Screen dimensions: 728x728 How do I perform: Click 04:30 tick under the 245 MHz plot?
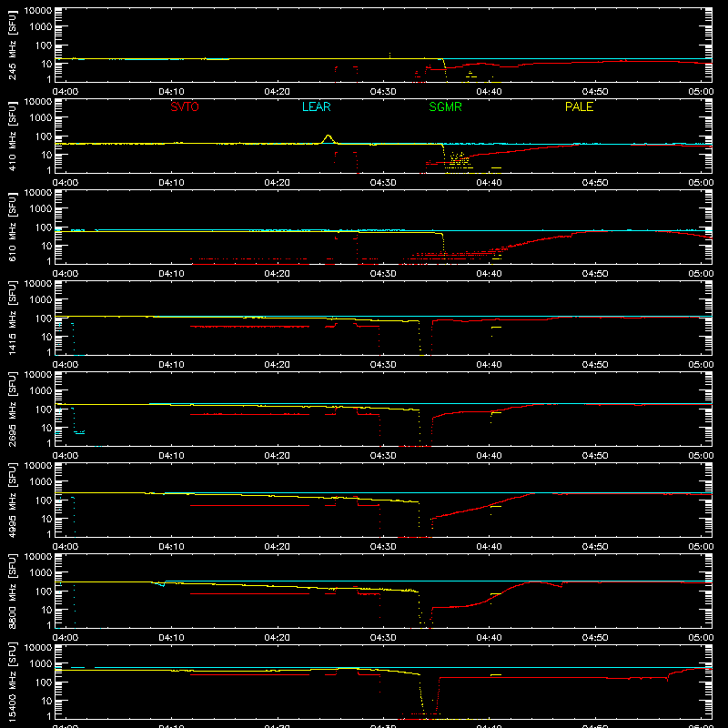coord(383,92)
